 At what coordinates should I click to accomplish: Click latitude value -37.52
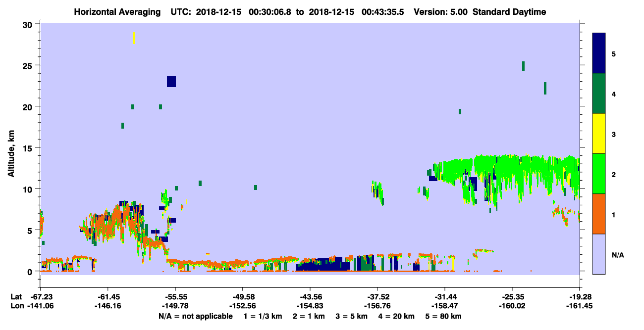(377, 297)
